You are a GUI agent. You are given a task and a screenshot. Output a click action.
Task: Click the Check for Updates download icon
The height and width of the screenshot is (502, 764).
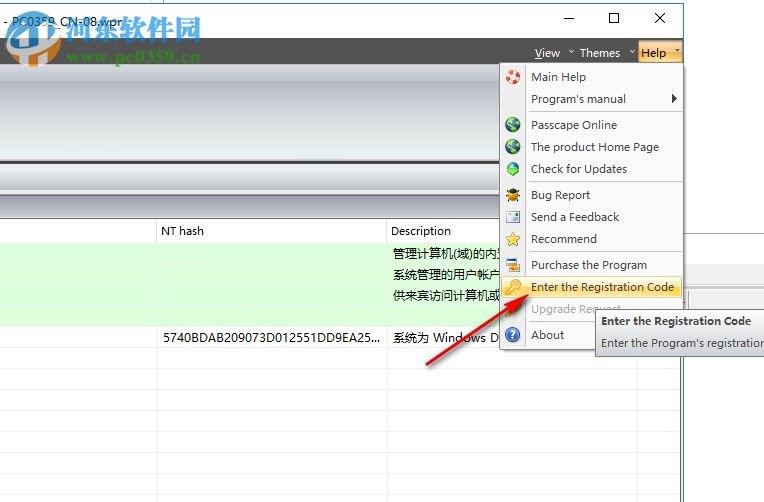(x=513, y=169)
